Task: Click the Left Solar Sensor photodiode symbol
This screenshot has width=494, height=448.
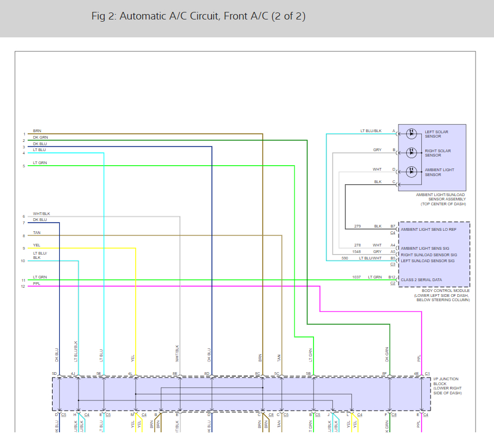Action: point(411,134)
